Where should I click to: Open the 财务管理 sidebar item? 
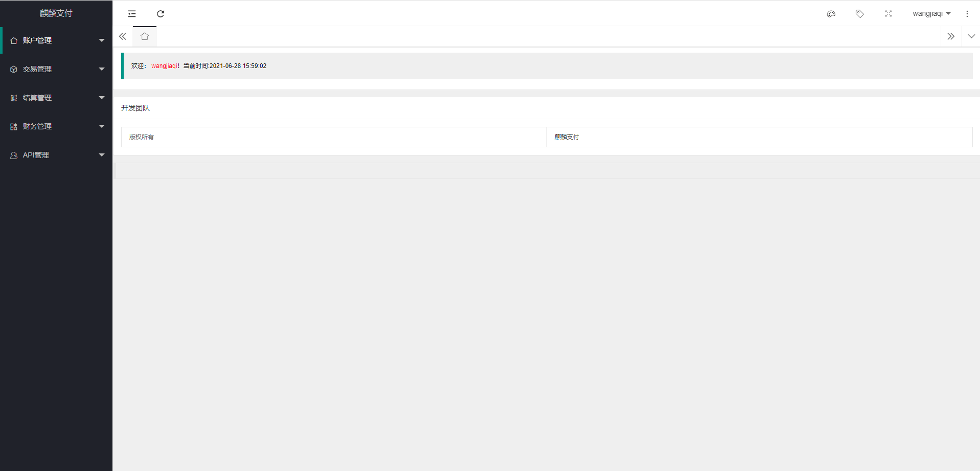pyautogui.click(x=56, y=126)
